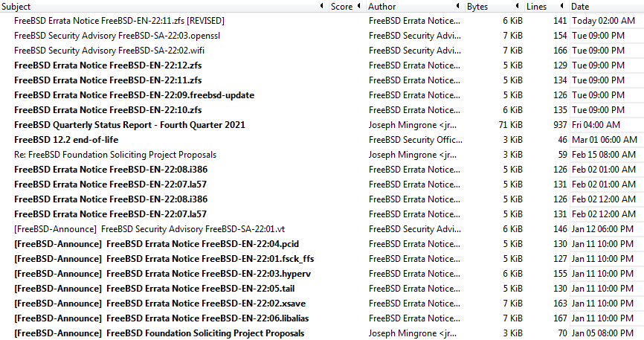Click the collapse arrow beside the Subject column

(x=321, y=7)
